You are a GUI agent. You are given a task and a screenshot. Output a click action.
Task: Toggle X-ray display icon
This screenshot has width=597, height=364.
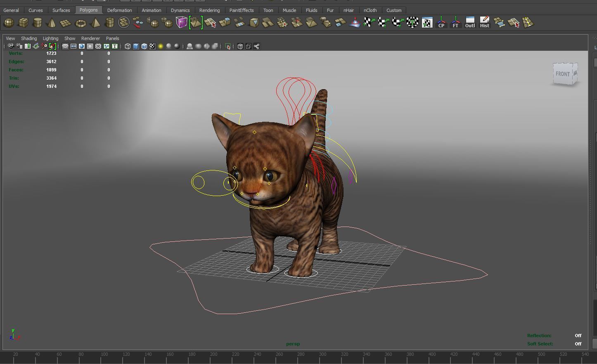tap(240, 46)
